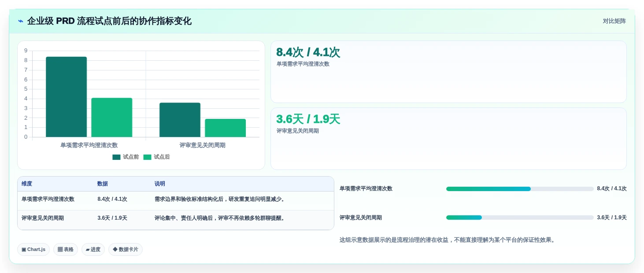
Task: Click the y-axis tick label 9
Action: pos(26,51)
